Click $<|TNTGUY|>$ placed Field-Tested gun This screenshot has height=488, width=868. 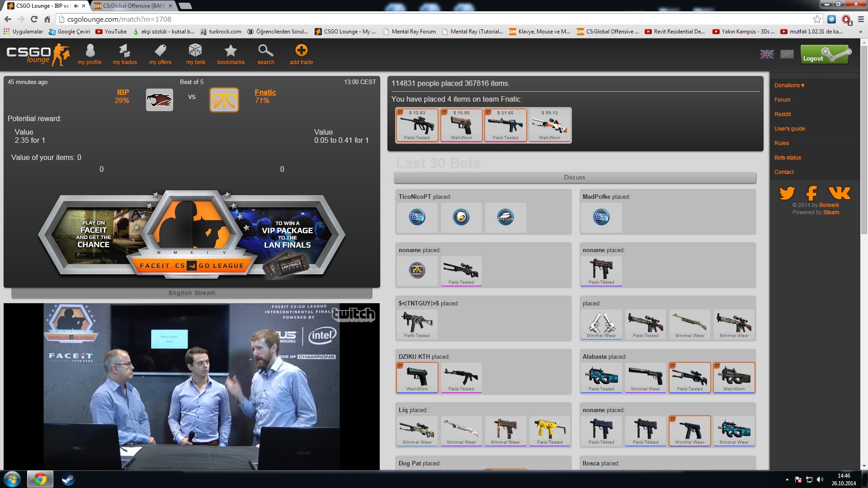pos(417,324)
